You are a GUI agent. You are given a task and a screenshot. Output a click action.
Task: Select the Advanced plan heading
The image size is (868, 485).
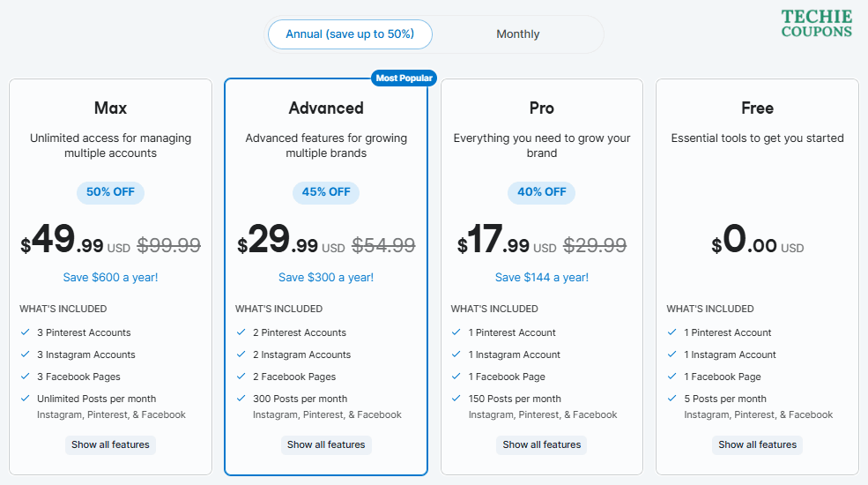coord(326,108)
